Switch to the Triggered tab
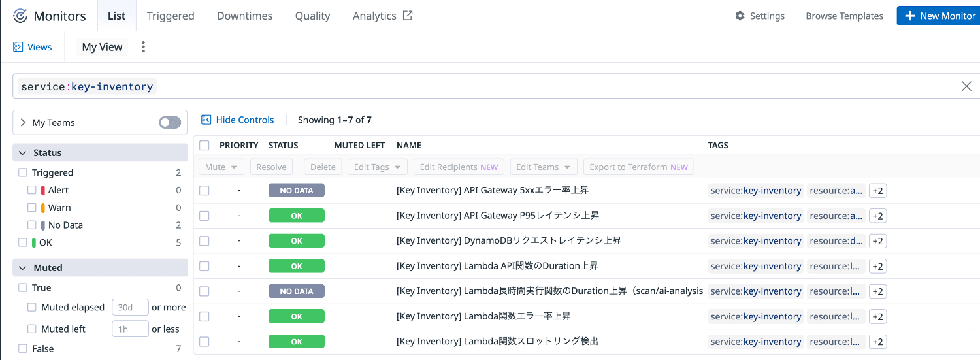This screenshot has width=980, height=360. (170, 16)
